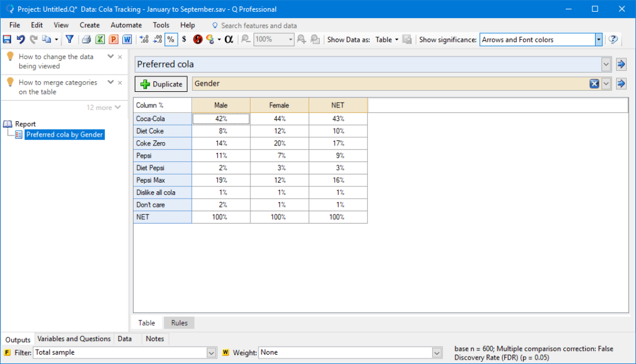The width and height of the screenshot is (636, 364).
Task: Click the alpha statistical testing icon
Action: click(229, 39)
